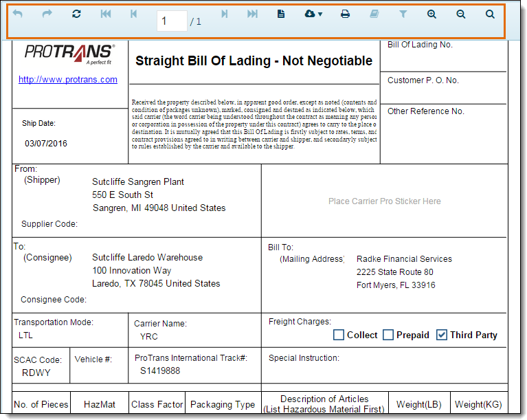Zoom in on the report
Image resolution: width=527 pixels, height=420 pixels.
tap(431, 14)
